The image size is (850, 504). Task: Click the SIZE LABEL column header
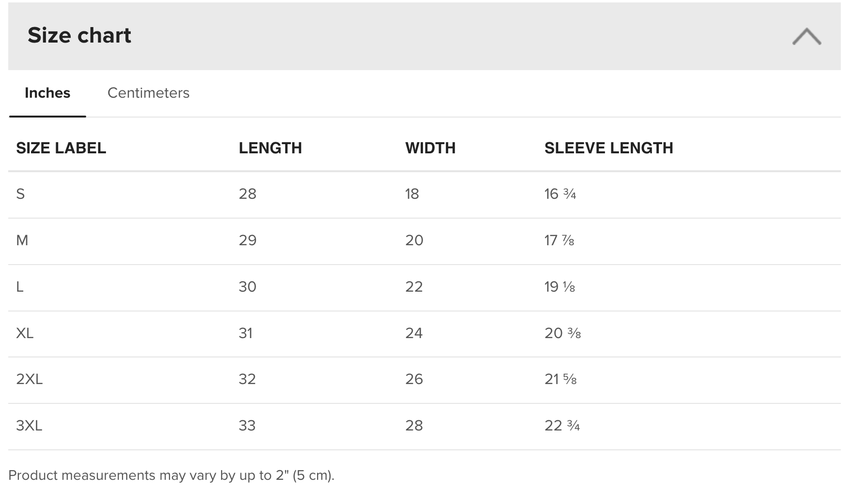[61, 148]
